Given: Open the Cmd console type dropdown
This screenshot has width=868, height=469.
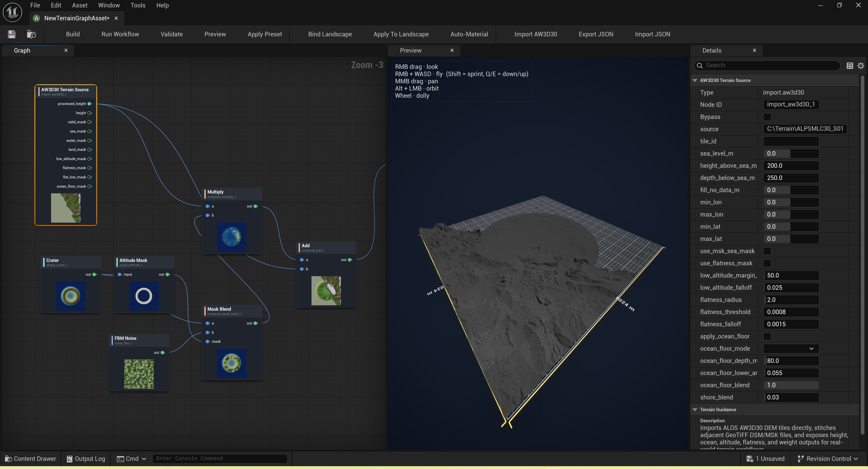Looking at the screenshot, I should click(x=131, y=459).
